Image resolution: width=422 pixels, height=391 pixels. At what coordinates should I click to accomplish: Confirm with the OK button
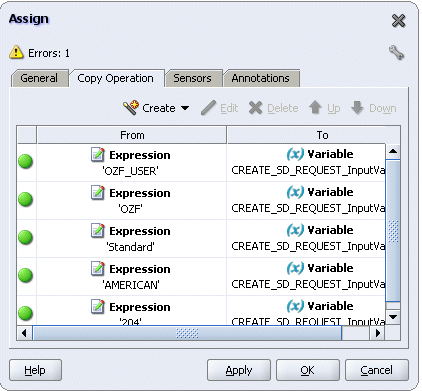click(x=308, y=370)
